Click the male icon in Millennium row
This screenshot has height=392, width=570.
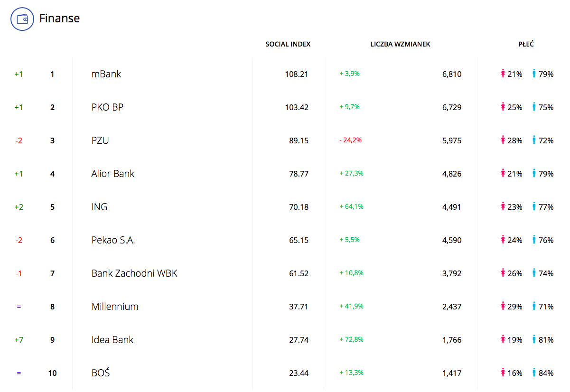pyautogui.click(x=534, y=306)
